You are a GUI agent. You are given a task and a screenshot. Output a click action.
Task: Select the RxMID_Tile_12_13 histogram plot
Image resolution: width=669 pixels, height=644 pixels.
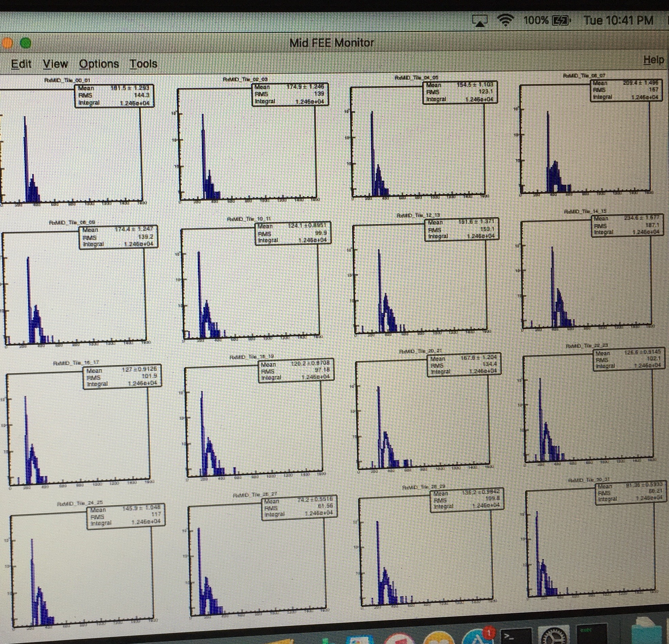tap(420, 279)
